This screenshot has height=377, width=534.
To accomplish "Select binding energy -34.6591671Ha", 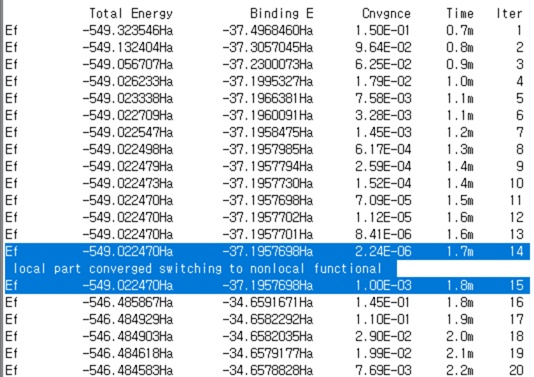I will point(268,302).
